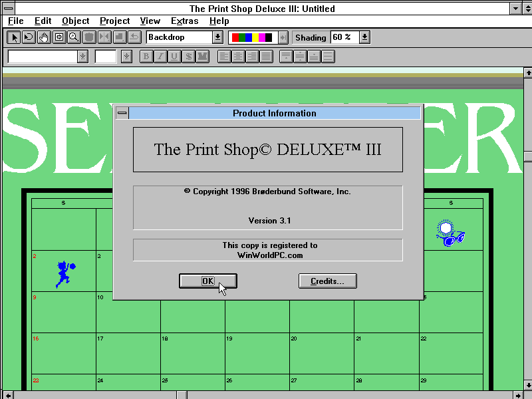532x399 pixels.
Task: Toggle bold text formatting
Action: pyautogui.click(x=146, y=57)
